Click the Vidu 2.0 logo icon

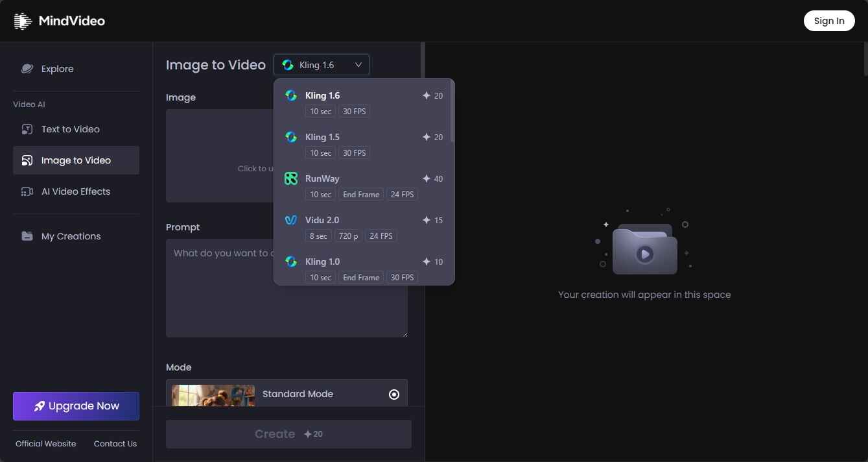click(x=291, y=220)
